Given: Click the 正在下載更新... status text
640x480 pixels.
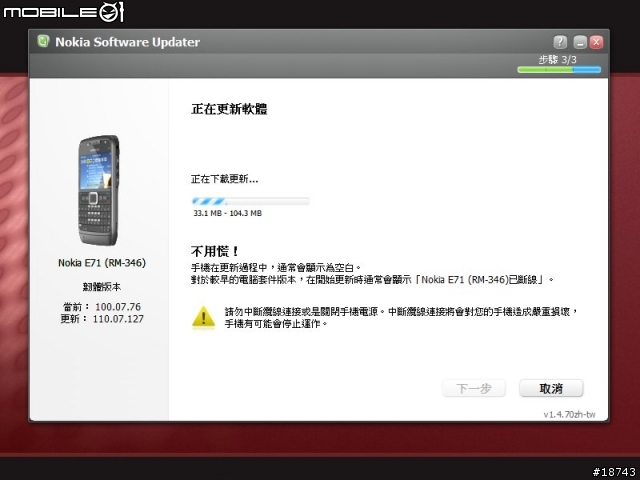Looking at the screenshot, I should [x=224, y=179].
